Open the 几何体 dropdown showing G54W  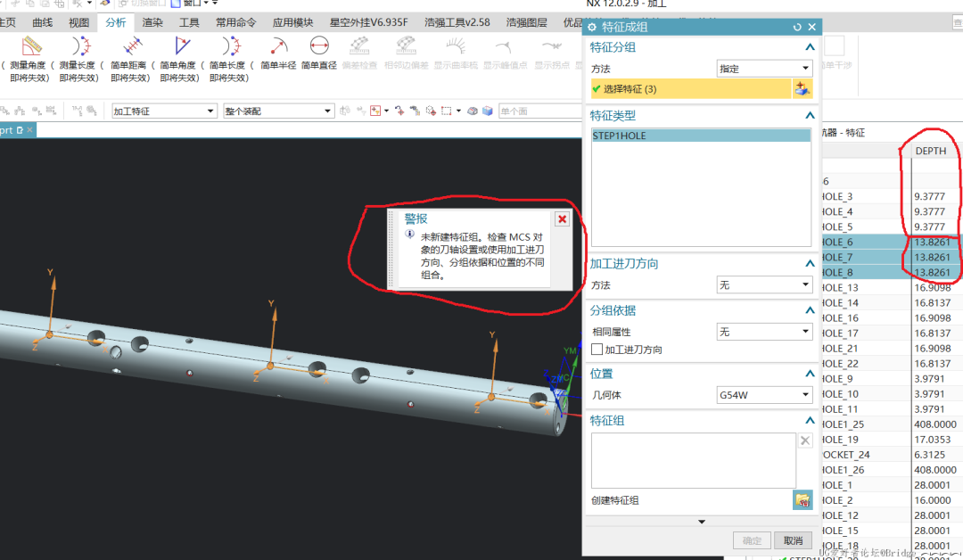(765, 395)
